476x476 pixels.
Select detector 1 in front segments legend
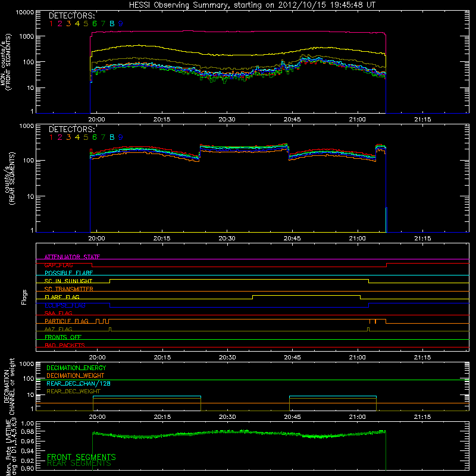pyautogui.click(x=51, y=24)
